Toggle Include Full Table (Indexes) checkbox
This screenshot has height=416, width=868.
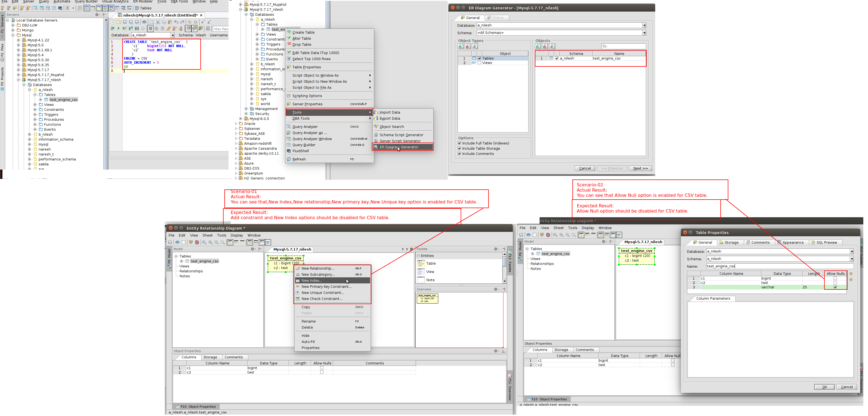point(459,143)
